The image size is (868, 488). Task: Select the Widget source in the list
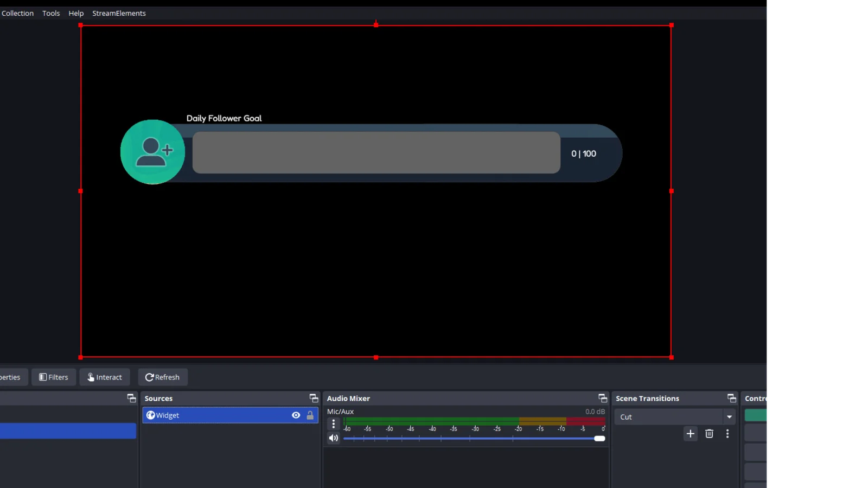217,415
